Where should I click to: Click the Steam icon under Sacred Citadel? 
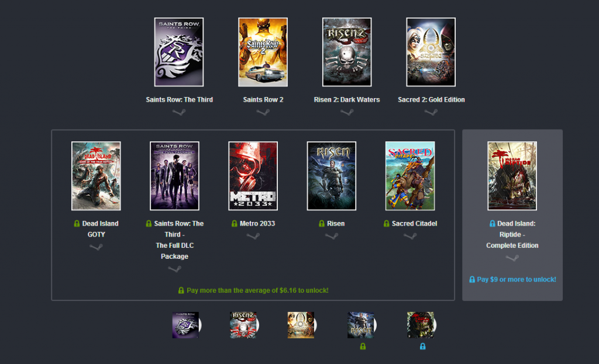(x=410, y=236)
